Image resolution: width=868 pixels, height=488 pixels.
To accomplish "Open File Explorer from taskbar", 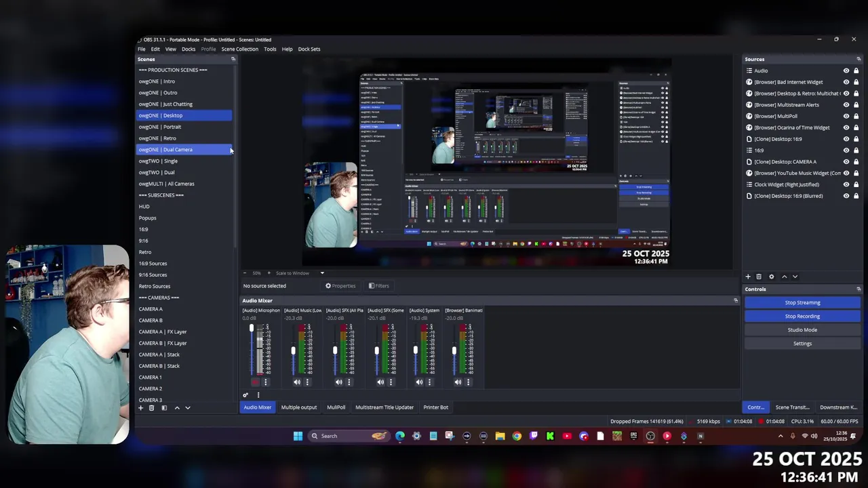I will point(500,436).
